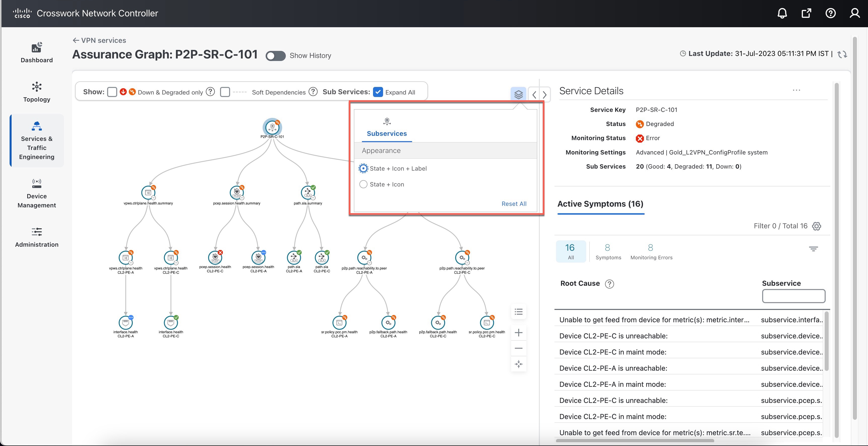Zoom in on the assurance graph
The width and height of the screenshot is (868, 446).
pos(519,332)
